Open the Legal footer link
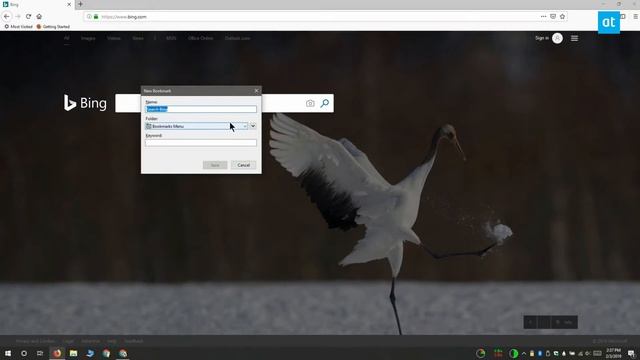Image resolution: width=640 pixels, height=360 pixels. (x=68, y=341)
